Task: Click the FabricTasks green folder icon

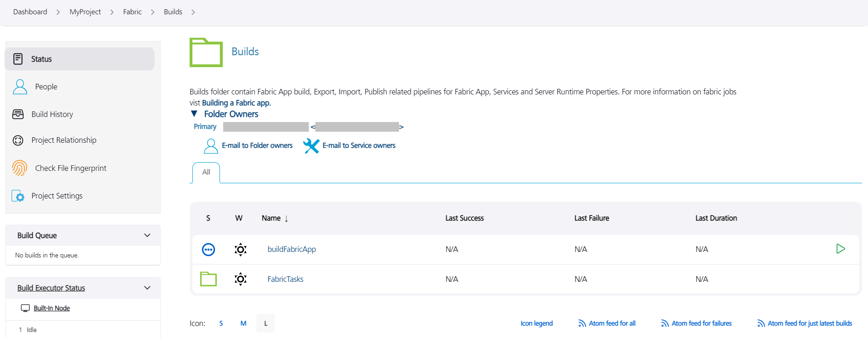Action: 208,279
